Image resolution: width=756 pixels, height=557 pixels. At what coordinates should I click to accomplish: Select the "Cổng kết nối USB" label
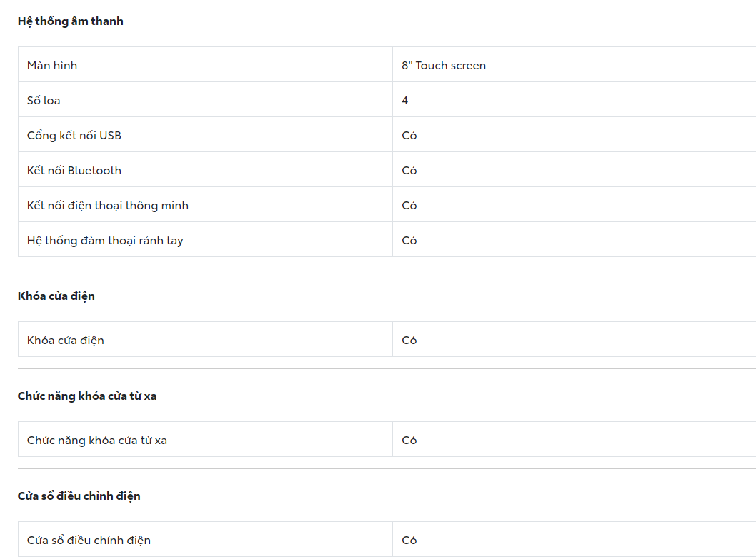click(x=74, y=136)
